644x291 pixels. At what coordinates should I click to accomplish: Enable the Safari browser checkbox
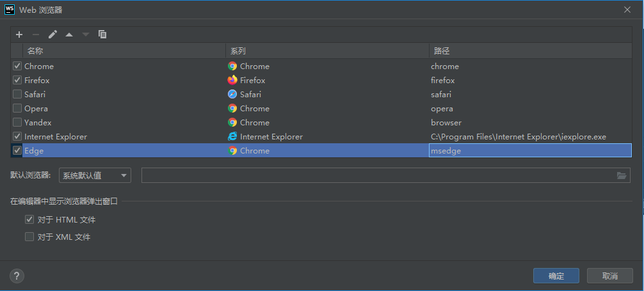17,95
